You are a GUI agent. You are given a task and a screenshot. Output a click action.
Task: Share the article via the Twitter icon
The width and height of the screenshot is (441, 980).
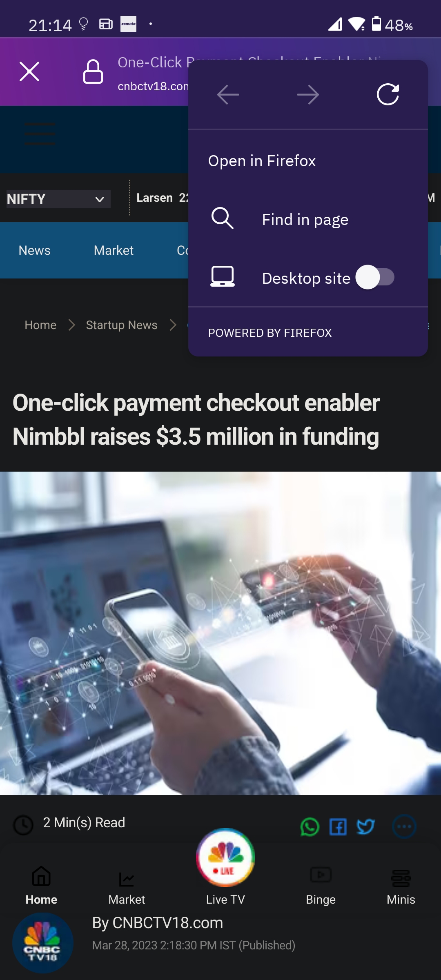pos(365,827)
